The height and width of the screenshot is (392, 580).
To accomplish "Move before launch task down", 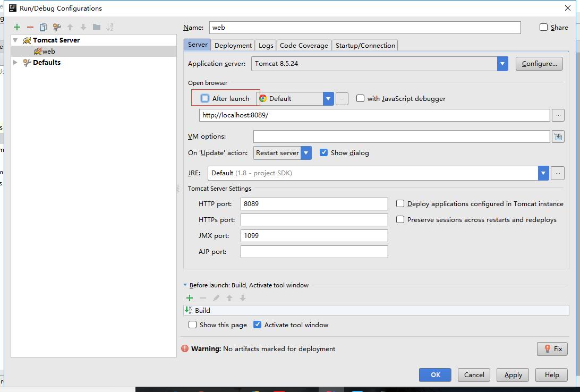I will [243, 298].
